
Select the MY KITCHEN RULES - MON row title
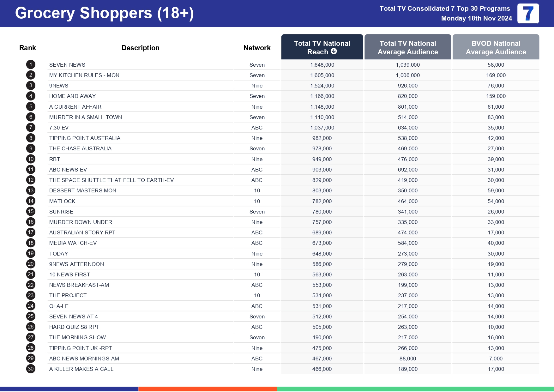tap(84, 75)
